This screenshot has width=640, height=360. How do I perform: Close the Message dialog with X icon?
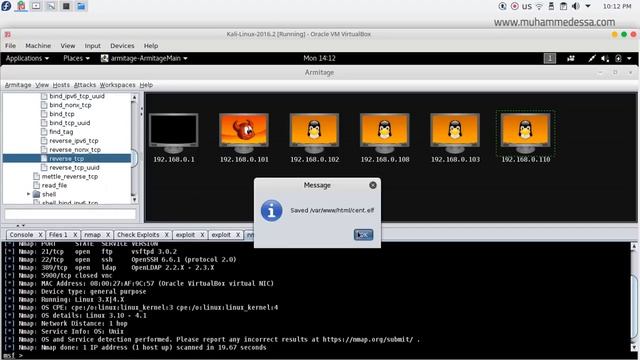[373, 185]
